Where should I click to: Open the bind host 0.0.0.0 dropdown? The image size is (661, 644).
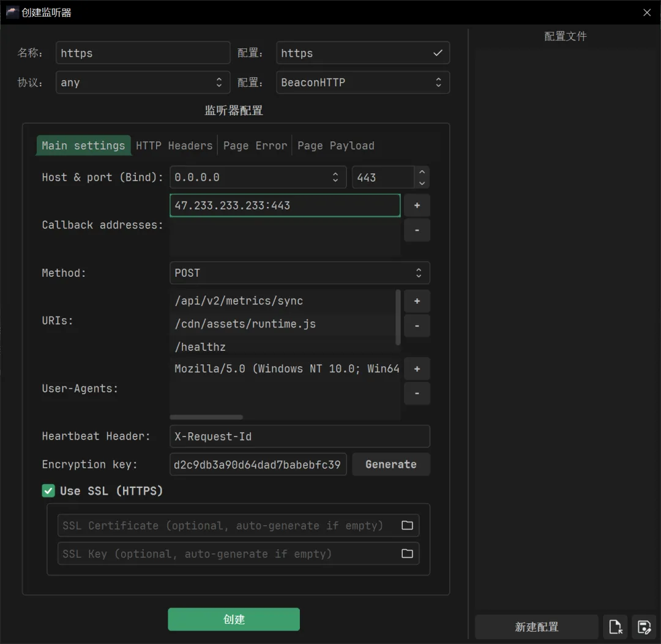258,177
